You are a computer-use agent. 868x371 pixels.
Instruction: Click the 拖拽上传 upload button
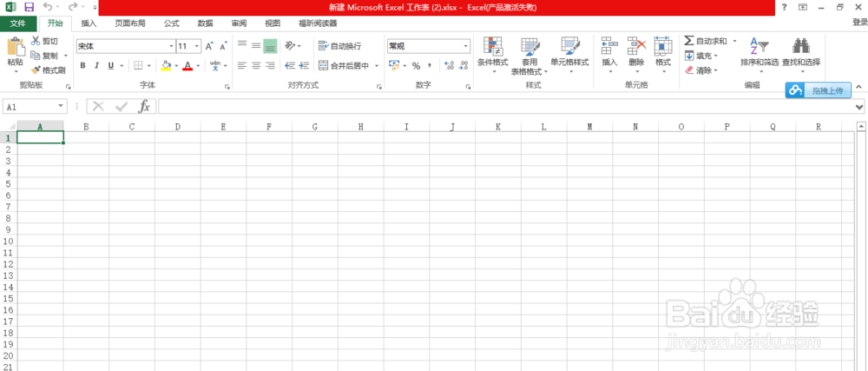819,91
